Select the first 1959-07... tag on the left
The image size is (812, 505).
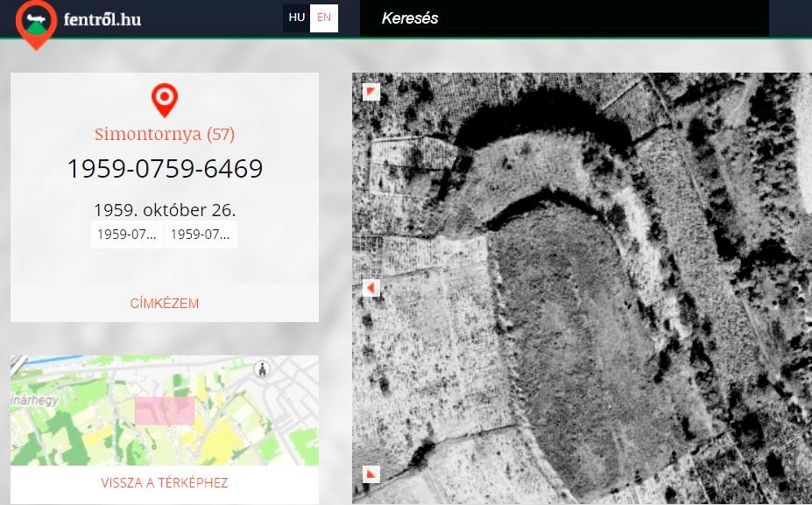(127, 235)
